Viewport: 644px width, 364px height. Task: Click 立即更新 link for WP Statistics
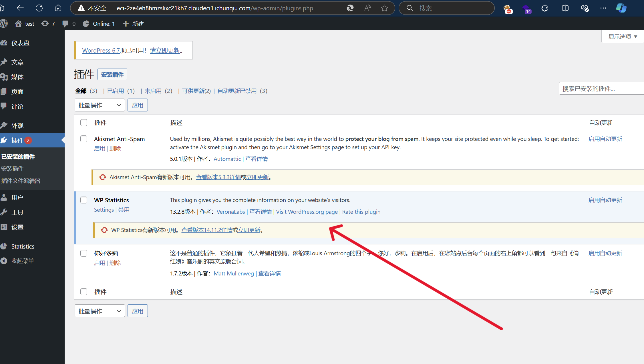[x=249, y=230]
